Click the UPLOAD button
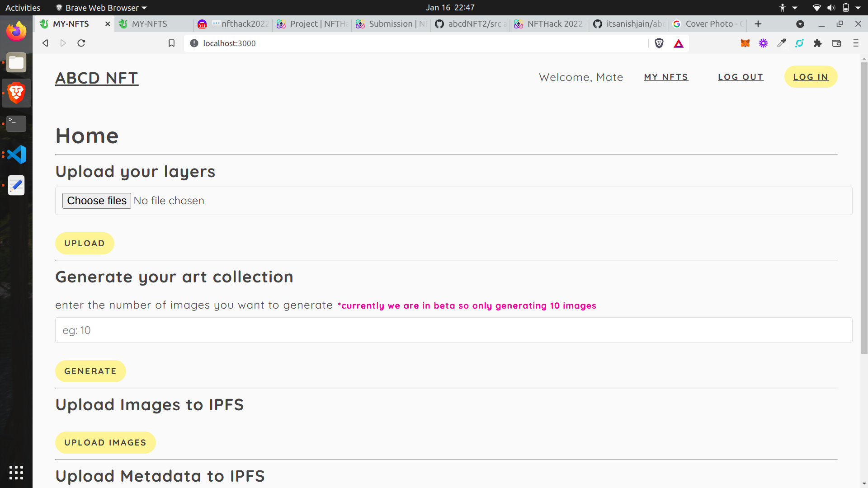 (x=85, y=243)
